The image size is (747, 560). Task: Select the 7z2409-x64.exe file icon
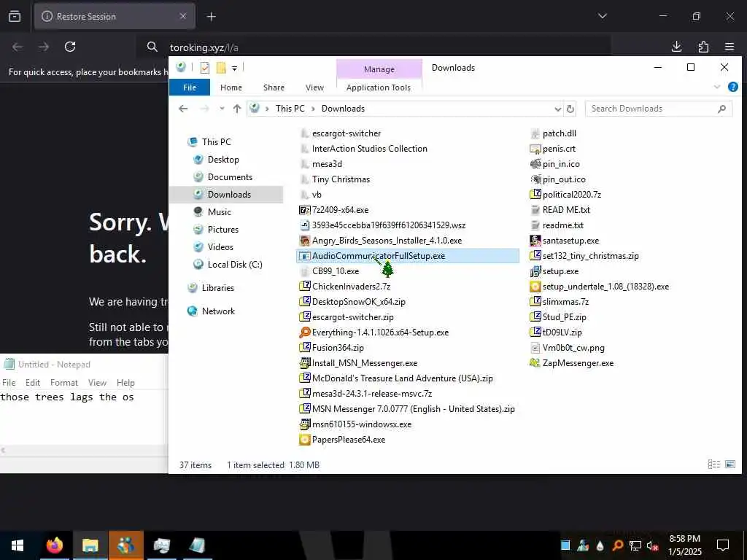304,210
